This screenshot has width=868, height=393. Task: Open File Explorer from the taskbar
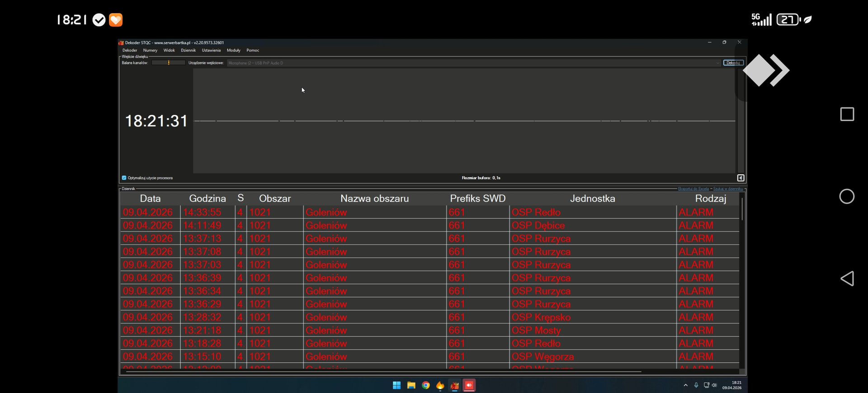pyautogui.click(x=411, y=385)
